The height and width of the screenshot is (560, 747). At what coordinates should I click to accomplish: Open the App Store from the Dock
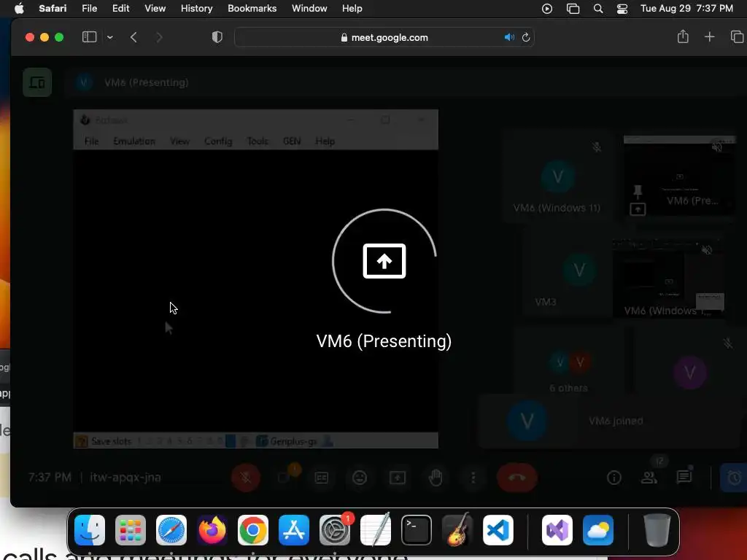coord(294,530)
